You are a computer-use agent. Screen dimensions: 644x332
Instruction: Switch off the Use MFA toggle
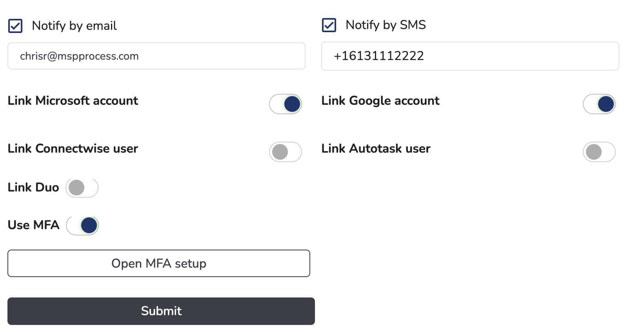tap(82, 226)
